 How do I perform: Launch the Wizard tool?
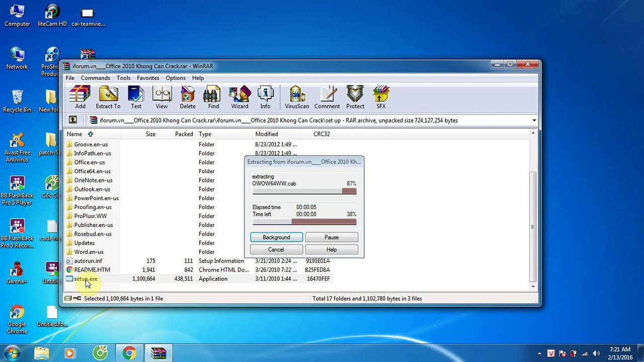pos(239,97)
